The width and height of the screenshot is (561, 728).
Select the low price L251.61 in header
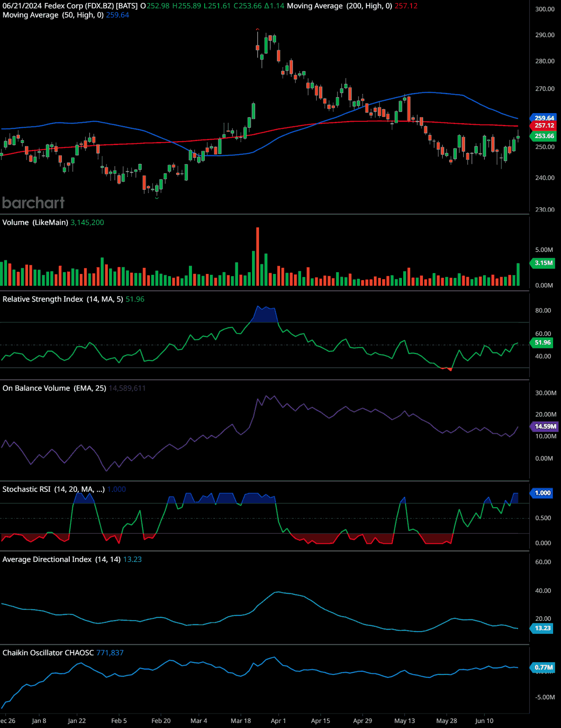coord(217,6)
